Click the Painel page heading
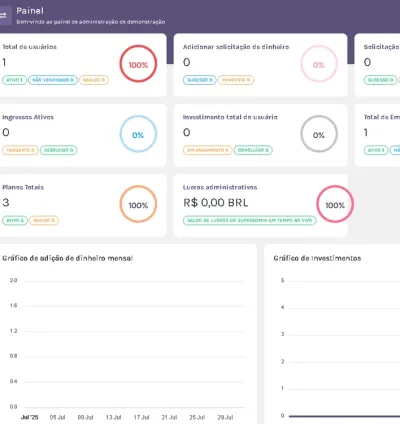 point(30,11)
